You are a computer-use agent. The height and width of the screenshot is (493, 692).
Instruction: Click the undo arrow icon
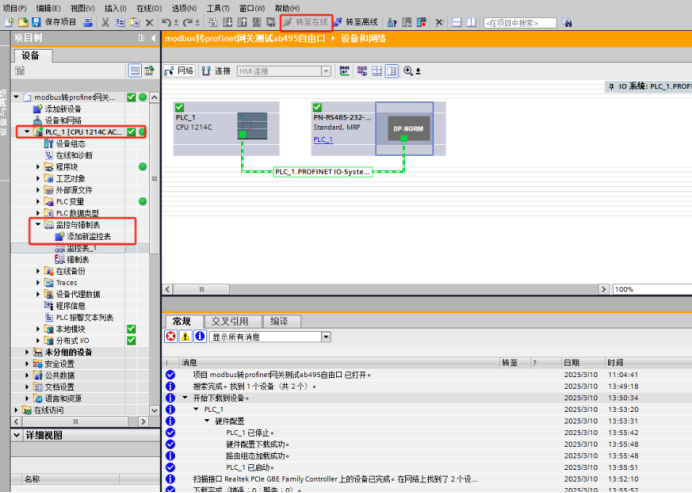point(166,22)
